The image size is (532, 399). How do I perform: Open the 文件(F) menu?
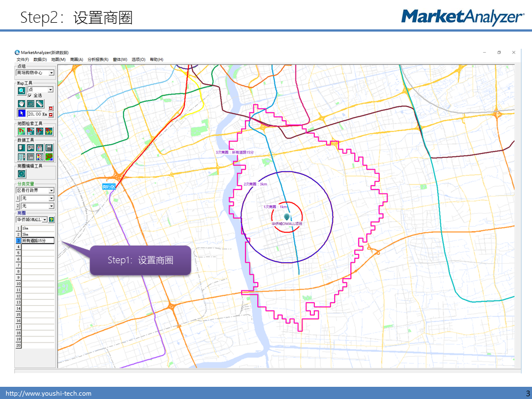(x=23, y=59)
